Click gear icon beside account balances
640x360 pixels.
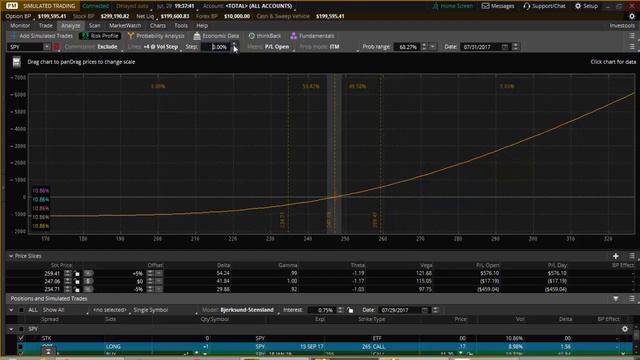coord(632,16)
